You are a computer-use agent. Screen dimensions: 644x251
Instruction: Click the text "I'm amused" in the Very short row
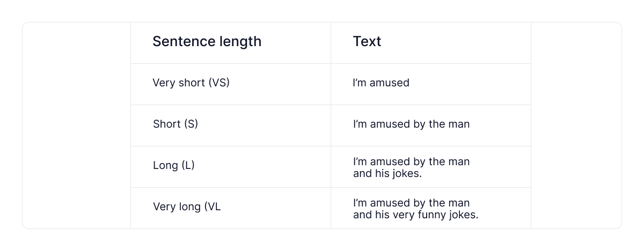pos(381,83)
